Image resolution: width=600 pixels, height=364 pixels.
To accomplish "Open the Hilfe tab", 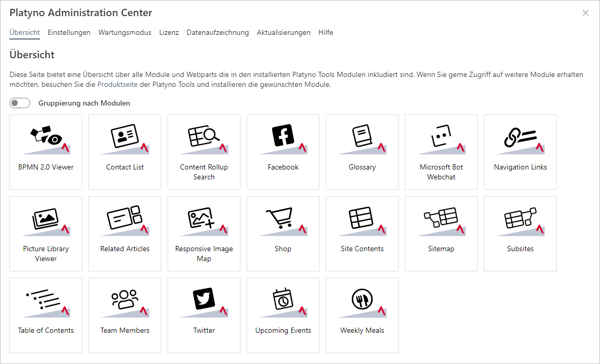I will click(326, 32).
